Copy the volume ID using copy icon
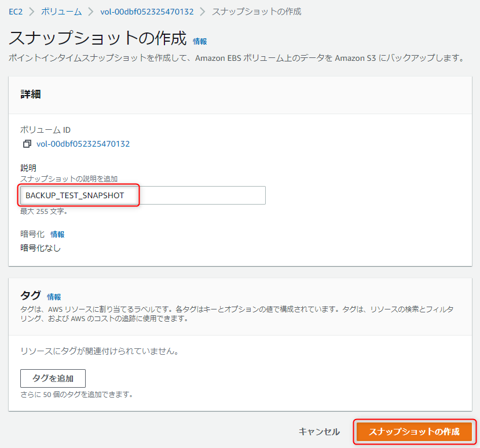Image resolution: width=480 pixels, height=448 pixels. pyautogui.click(x=27, y=144)
